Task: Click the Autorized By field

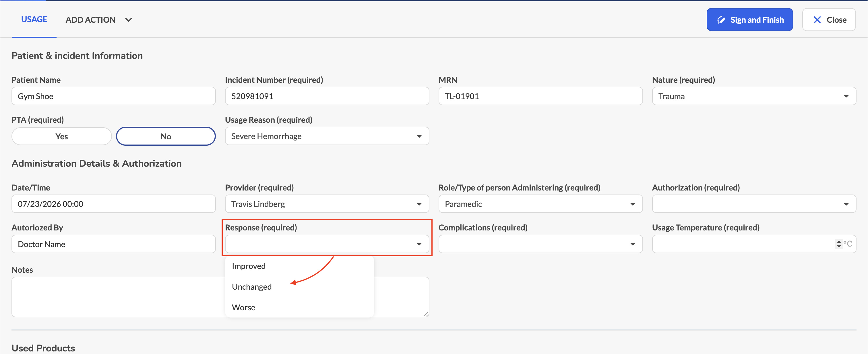Action: 114,244
